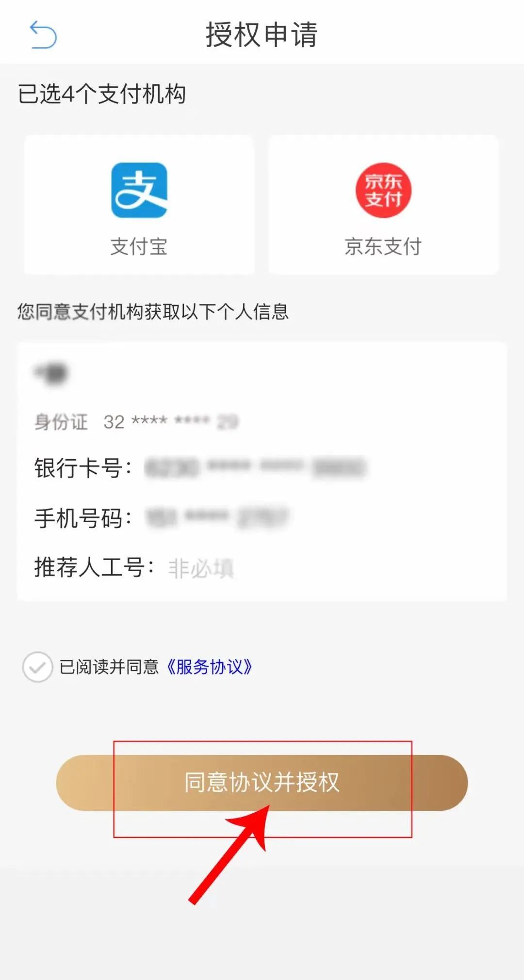Tap the 已选4个支付机构 heading

click(x=102, y=94)
